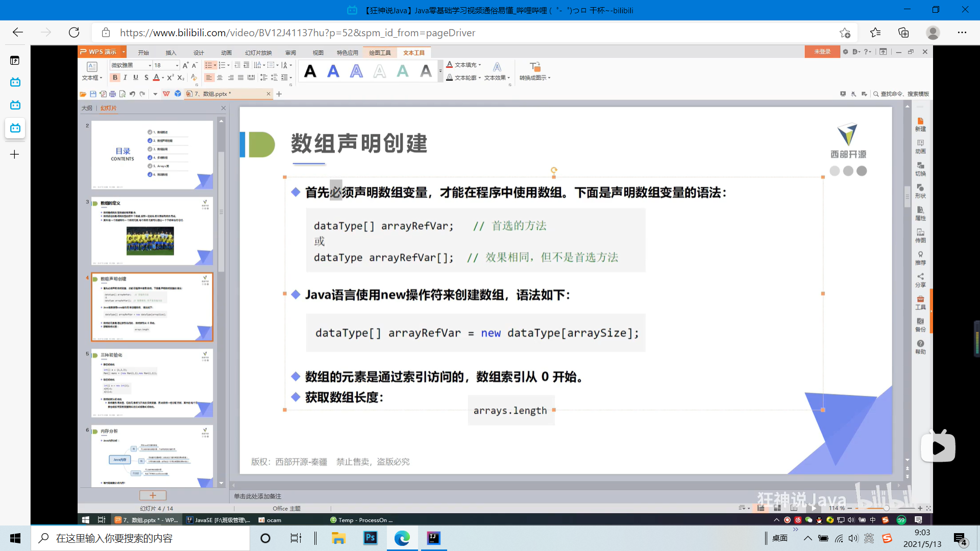
Task: Click the 未登录 login button
Action: [822, 52]
